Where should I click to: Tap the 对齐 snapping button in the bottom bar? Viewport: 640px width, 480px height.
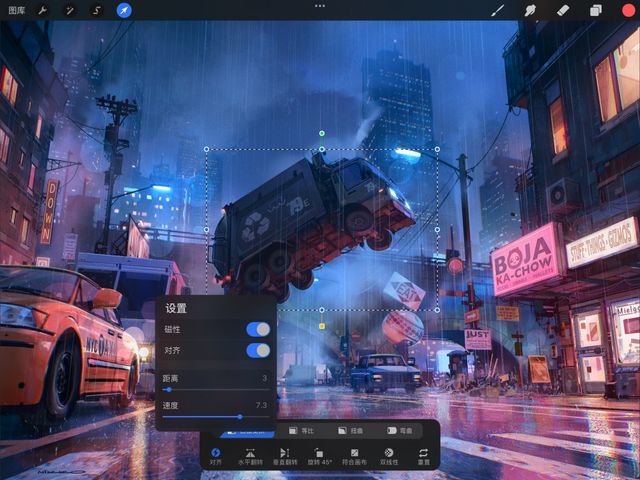pyautogui.click(x=216, y=456)
